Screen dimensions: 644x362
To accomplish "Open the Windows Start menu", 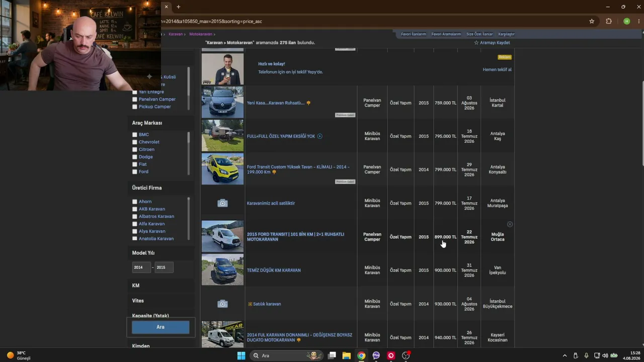I will [x=241, y=355].
